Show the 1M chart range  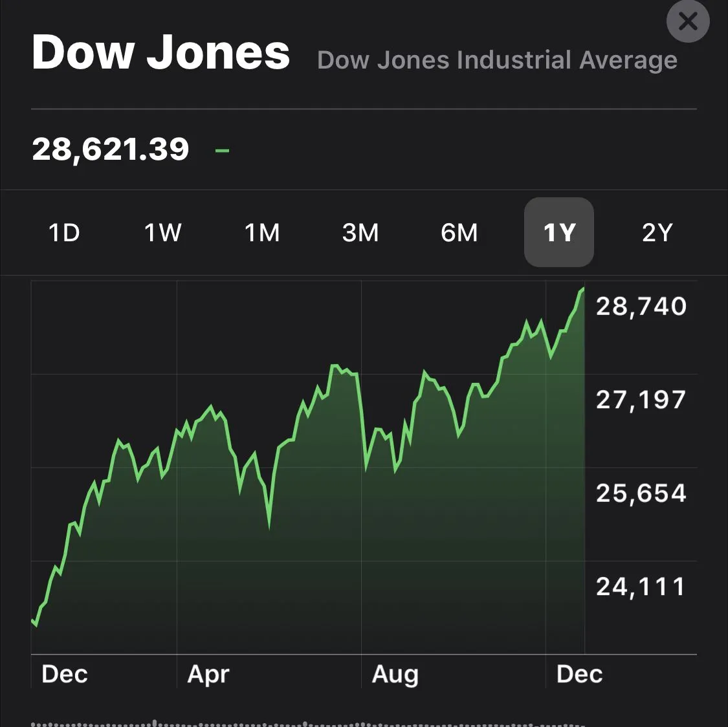point(262,232)
